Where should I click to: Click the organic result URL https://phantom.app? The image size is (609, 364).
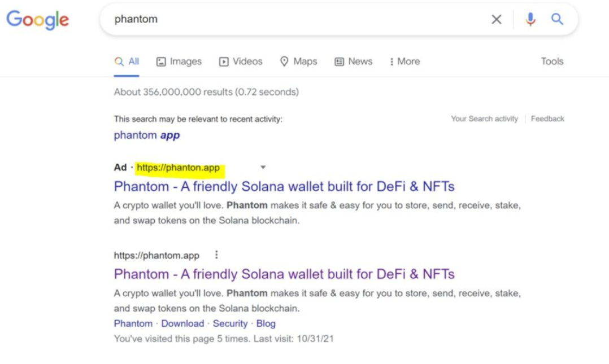[156, 255]
